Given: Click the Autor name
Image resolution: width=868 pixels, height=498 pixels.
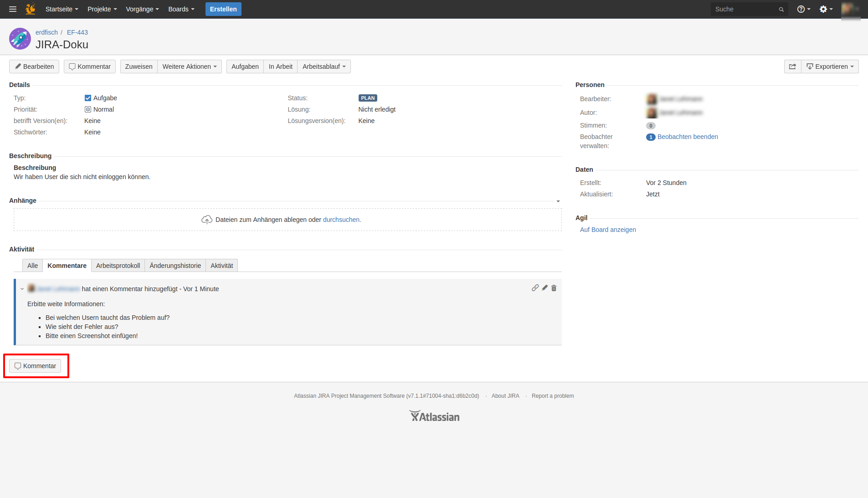Looking at the screenshot, I should 681,113.
